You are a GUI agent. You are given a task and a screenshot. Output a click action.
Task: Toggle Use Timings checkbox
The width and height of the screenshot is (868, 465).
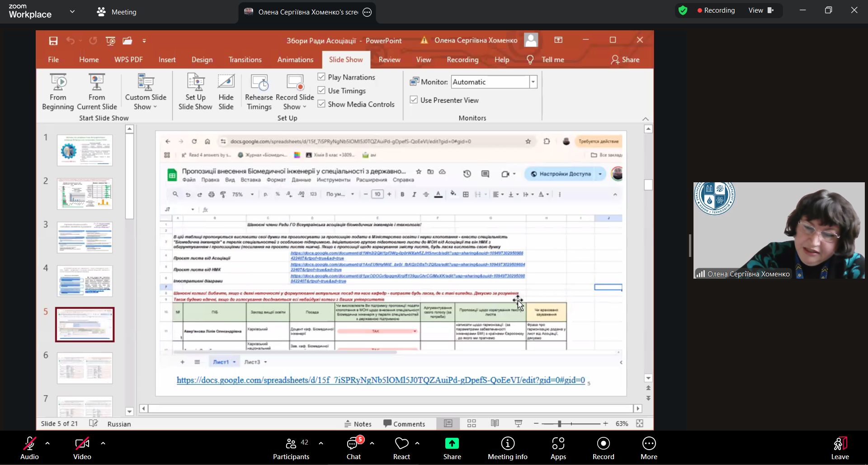click(x=321, y=90)
